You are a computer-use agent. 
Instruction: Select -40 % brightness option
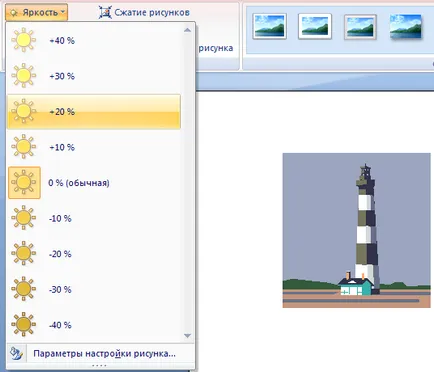(x=94, y=325)
